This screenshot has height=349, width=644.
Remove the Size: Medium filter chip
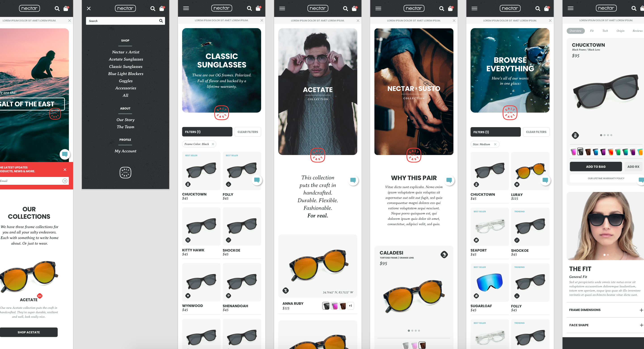(x=495, y=144)
